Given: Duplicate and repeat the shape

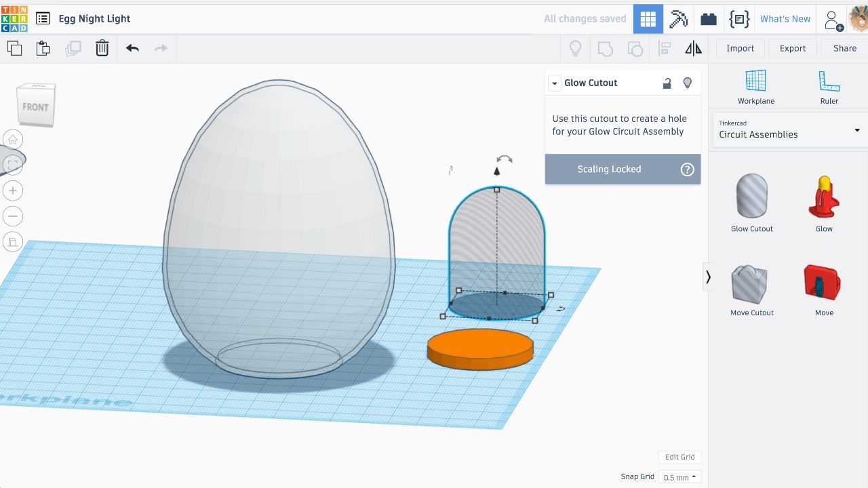Looking at the screenshot, I should (x=73, y=48).
